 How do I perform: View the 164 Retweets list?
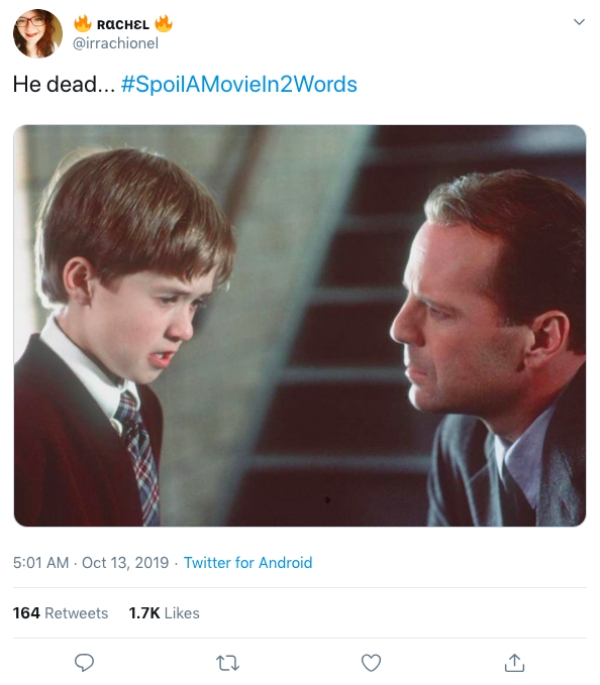tap(60, 613)
